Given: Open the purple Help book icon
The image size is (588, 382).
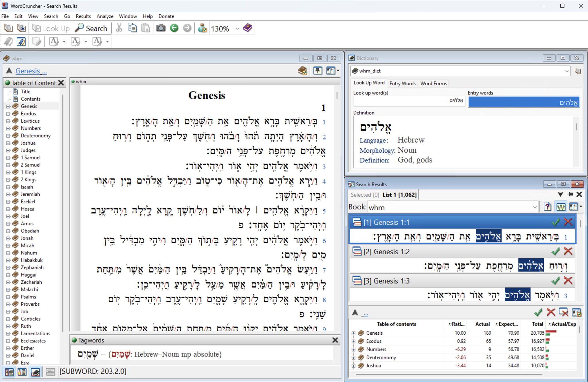Looking at the screenshot, I should tap(247, 28).
